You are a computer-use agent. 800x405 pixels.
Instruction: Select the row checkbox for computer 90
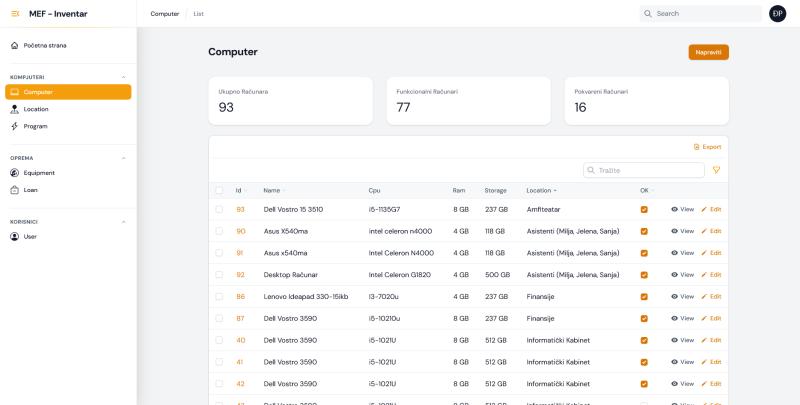pos(219,231)
